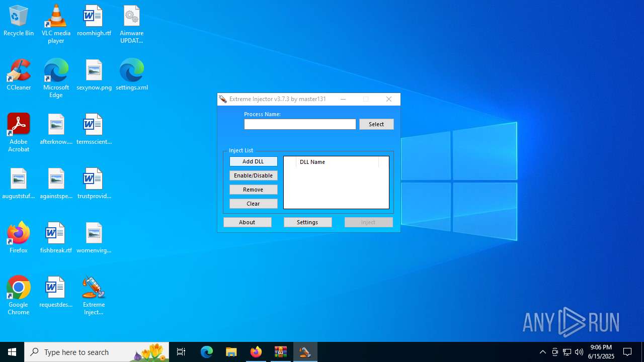
Task: Launch VLC media player shortcut
Action: click(56, 24)
